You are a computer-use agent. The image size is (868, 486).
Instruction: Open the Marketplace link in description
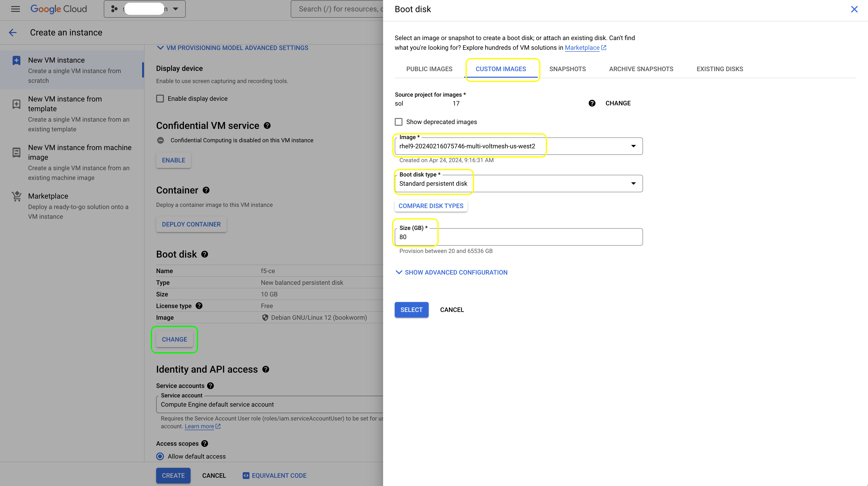pyautogui.click(x=582, y=48)
